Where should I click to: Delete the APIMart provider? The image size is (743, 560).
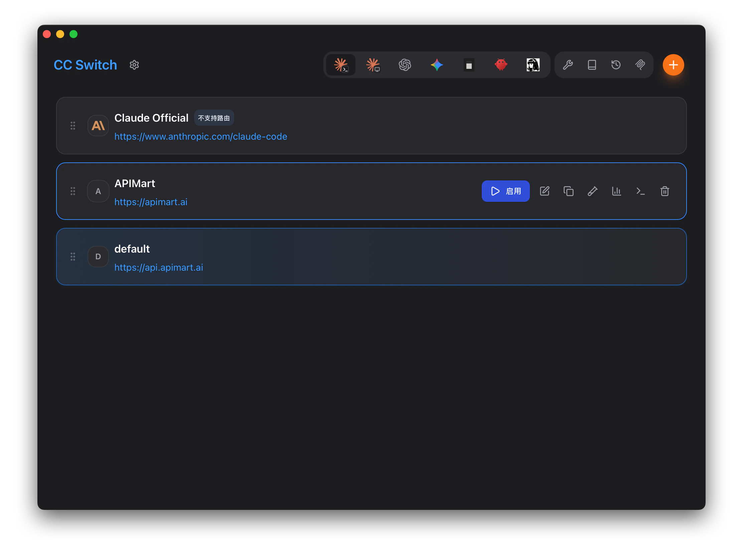[x=664, y=191]
